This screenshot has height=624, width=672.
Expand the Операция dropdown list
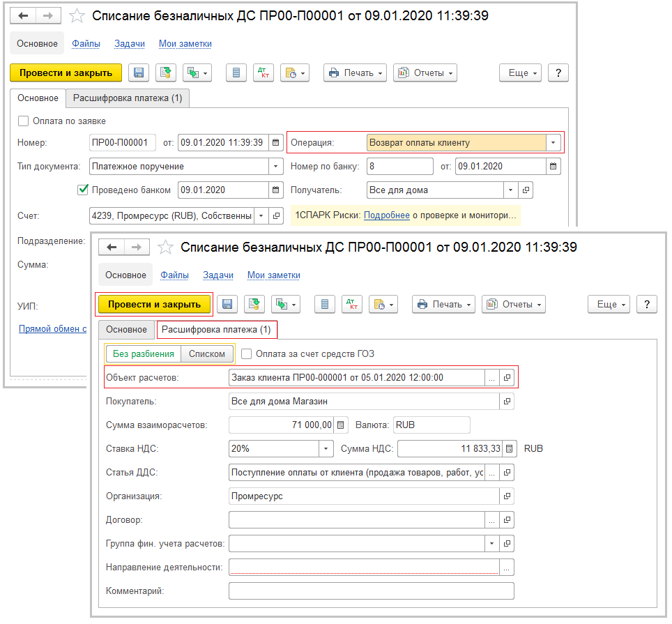553,143
